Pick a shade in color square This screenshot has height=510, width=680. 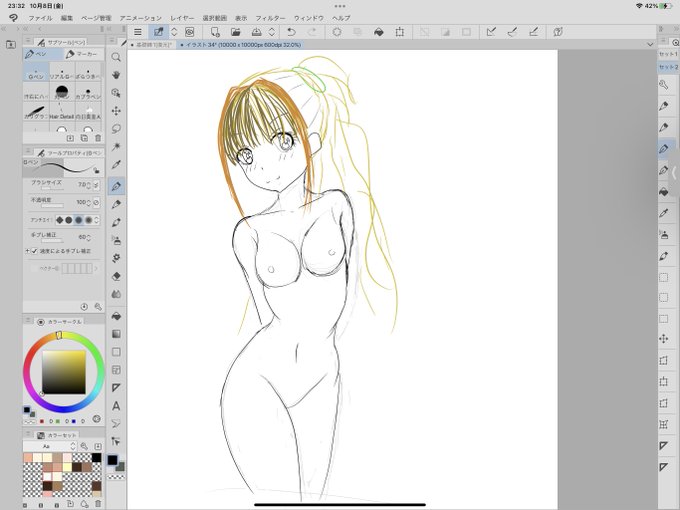pos(64,372)
